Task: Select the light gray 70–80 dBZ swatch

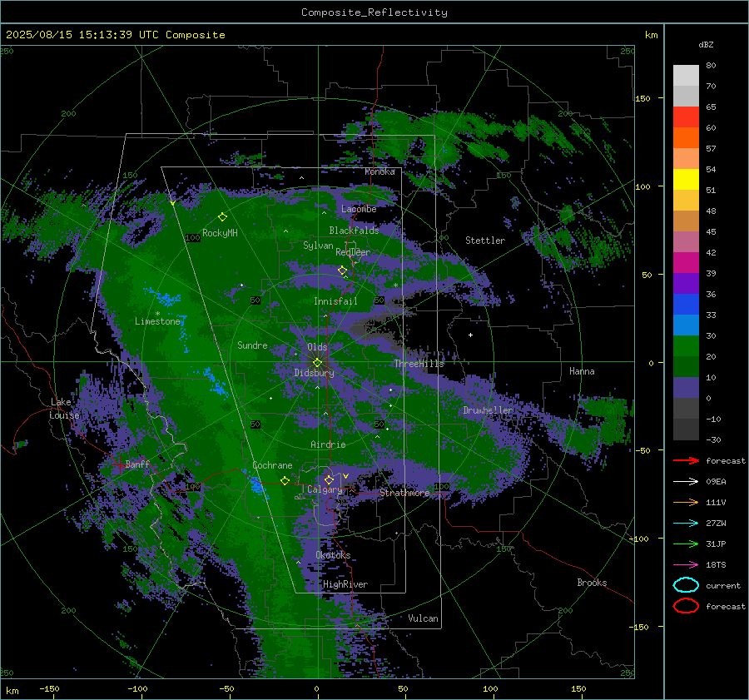Action: 686,76
